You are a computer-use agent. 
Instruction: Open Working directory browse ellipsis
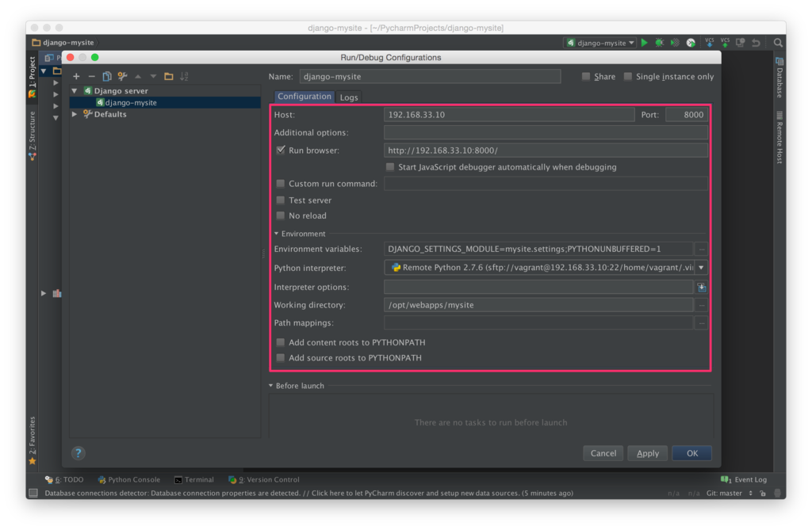click(x=702, y=305)
